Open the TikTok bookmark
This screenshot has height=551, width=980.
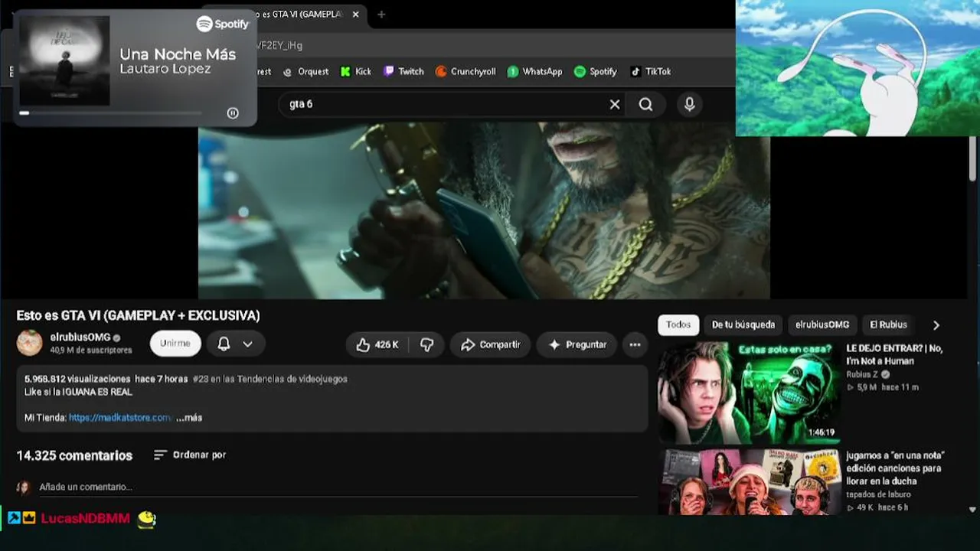(x=650, y=71)
